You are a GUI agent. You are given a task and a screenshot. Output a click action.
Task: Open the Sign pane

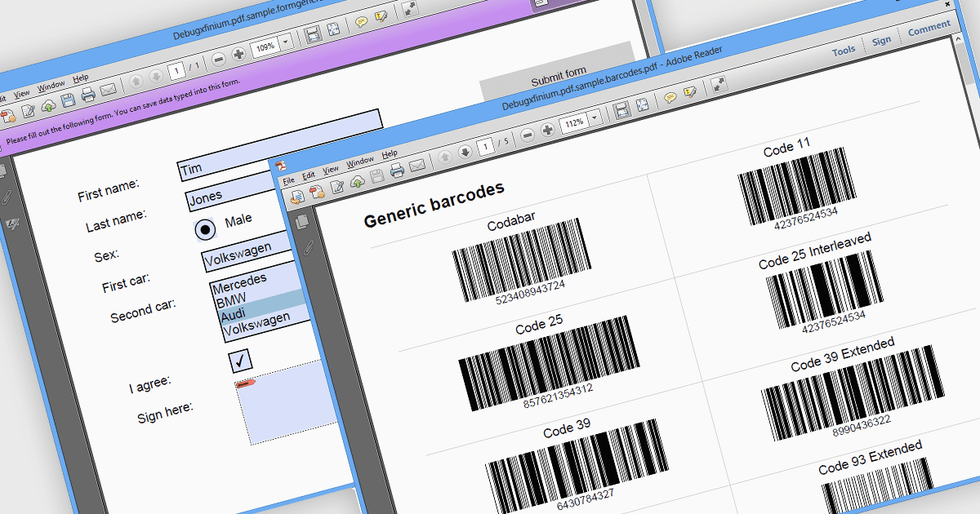coord(881,41)
